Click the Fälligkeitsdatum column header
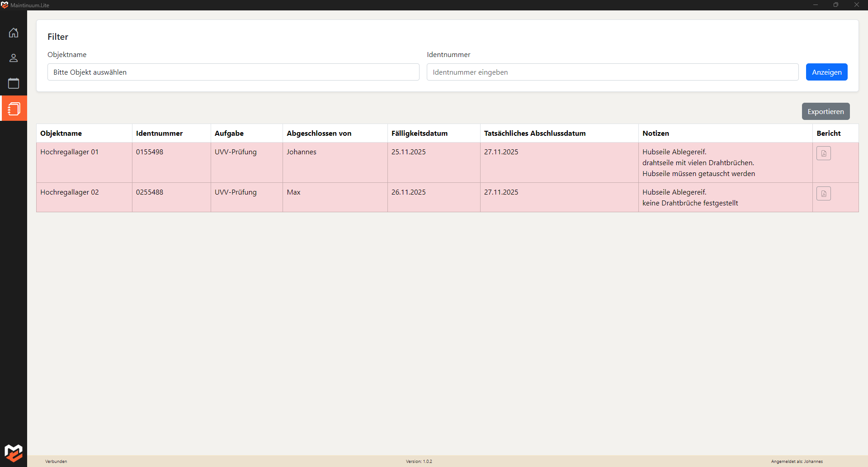The height and width of the screenshot is (467, 868). click(419, 133)
